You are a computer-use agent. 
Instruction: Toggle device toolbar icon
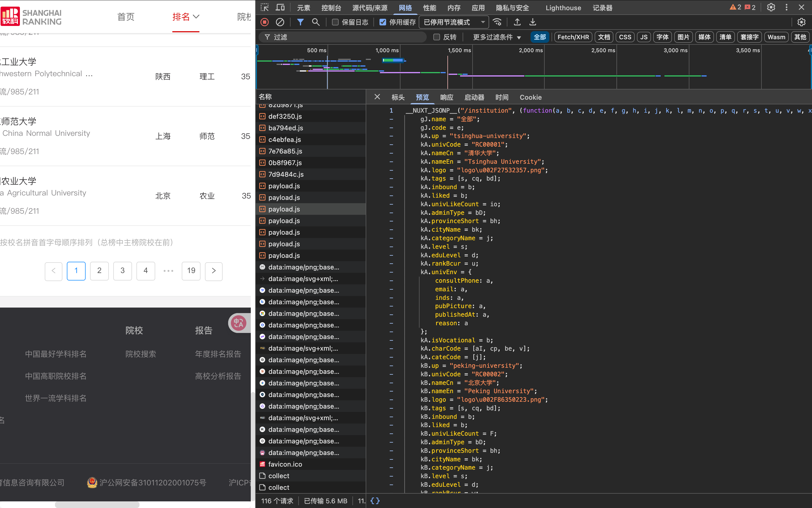280,7
